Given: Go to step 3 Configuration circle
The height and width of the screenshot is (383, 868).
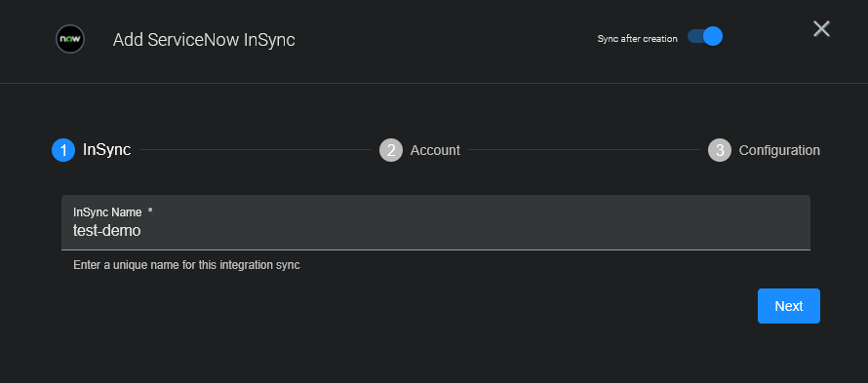Looking at the screenshot, I should [720, 150].
